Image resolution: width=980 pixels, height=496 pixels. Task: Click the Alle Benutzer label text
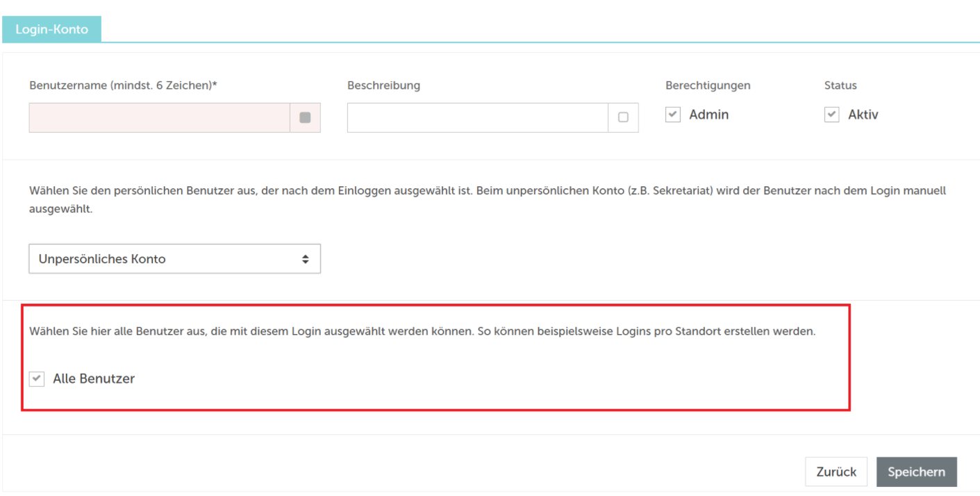click(94, 379)
